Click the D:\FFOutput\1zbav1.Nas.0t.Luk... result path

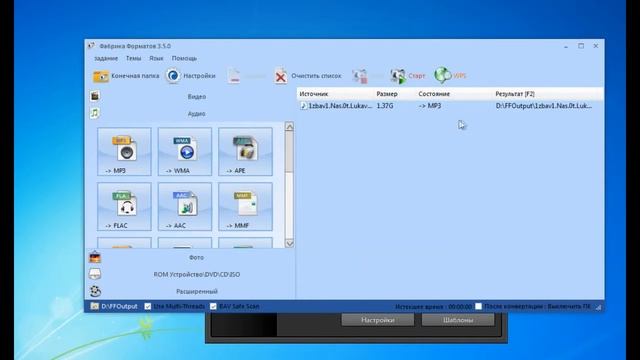[544, 106]
